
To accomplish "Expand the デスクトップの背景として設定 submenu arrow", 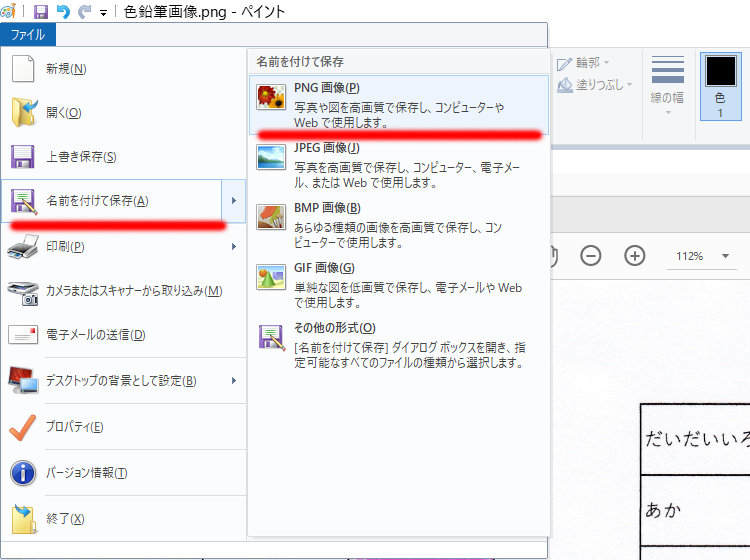I will click(x=234, y=381).
